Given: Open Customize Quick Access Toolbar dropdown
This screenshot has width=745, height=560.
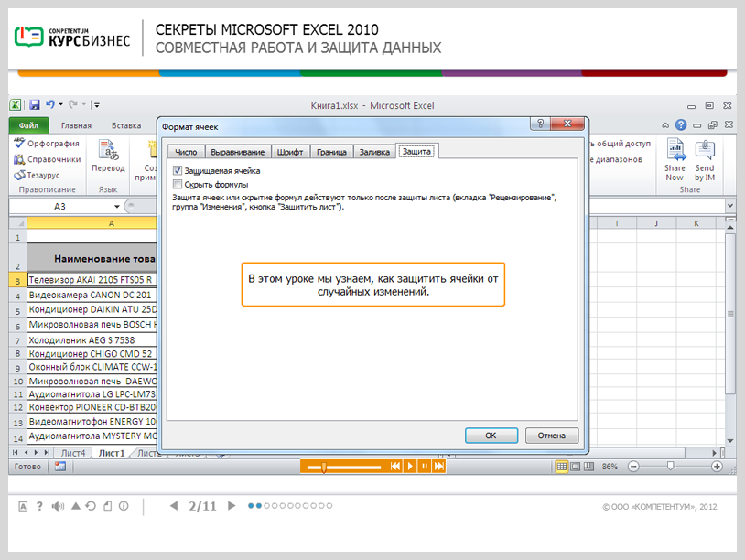Looking at the screenshot, I should point(97,105).
